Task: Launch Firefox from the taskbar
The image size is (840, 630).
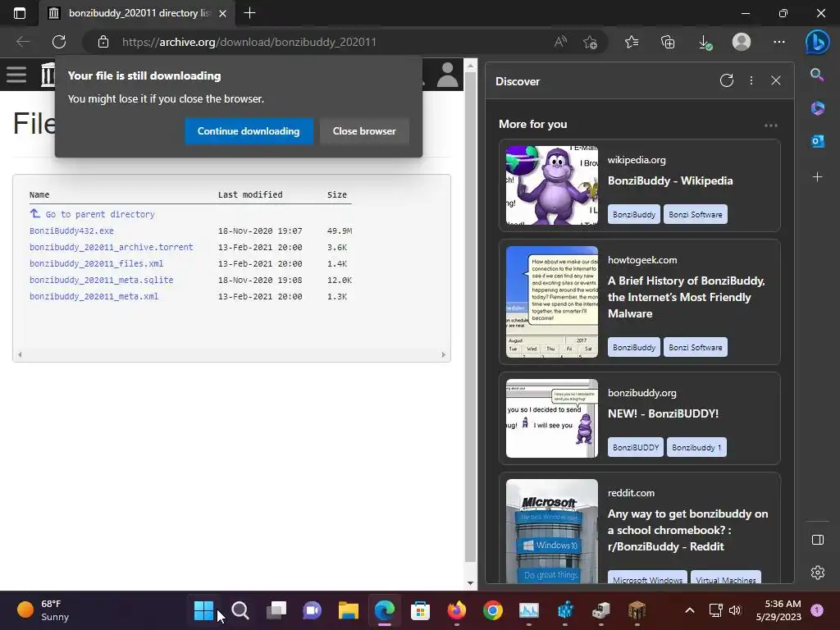Action: pyautogui.click(x=456, y=610)
